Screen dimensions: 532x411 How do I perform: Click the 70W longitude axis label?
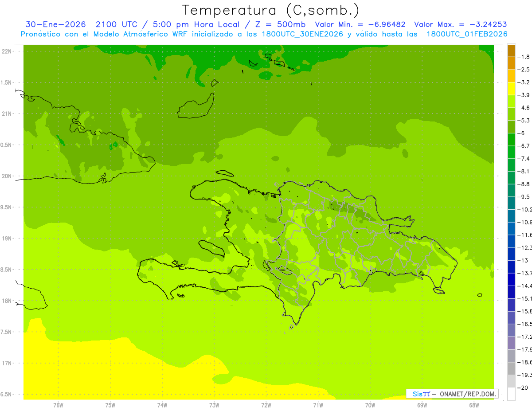pyautogui.click(x=370, y=405)
